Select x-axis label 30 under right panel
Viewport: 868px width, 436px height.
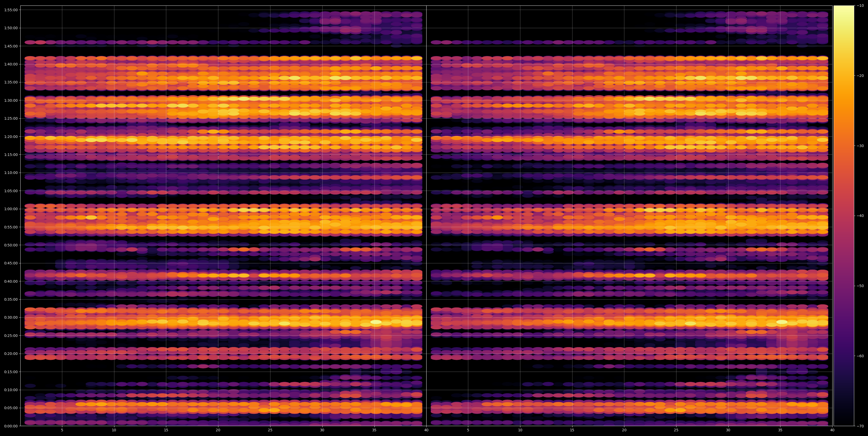coord(728,430)
